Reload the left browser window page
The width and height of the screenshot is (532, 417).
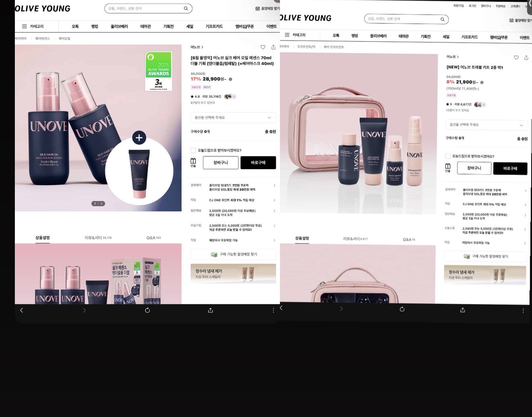tap(147, 310)
